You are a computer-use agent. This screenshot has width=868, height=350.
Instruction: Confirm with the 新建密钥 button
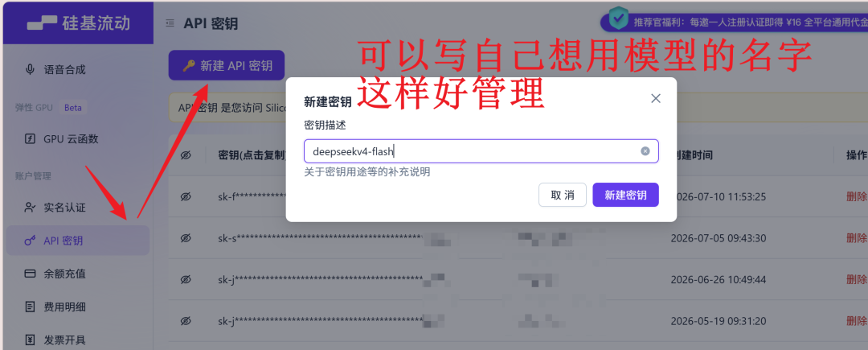click(x=625, y=195)
